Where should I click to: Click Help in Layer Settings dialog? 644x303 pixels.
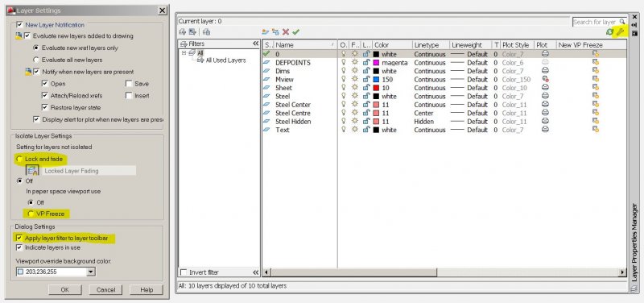click(147, 290)
